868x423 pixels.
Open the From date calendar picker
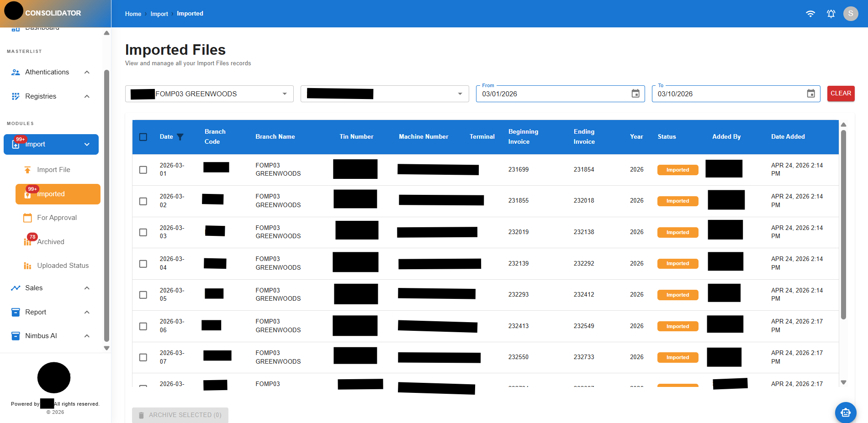click(x=635, y=94)
